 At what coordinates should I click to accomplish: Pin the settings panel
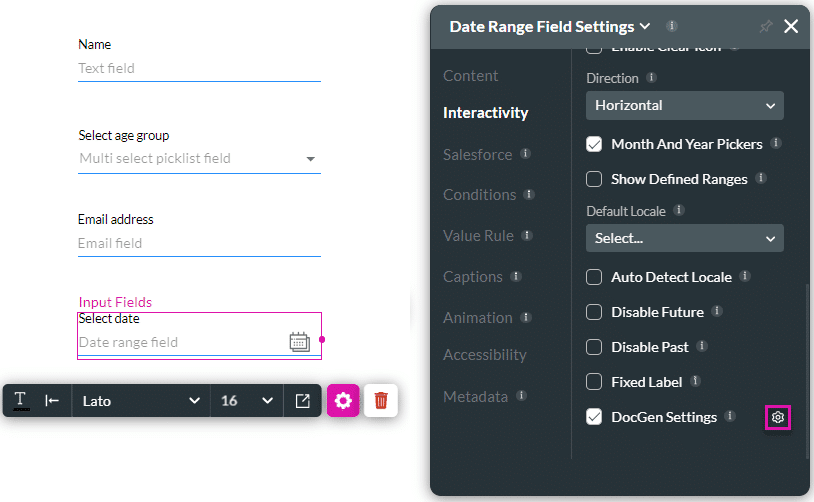pyautogui.click(x=766, y=27)
